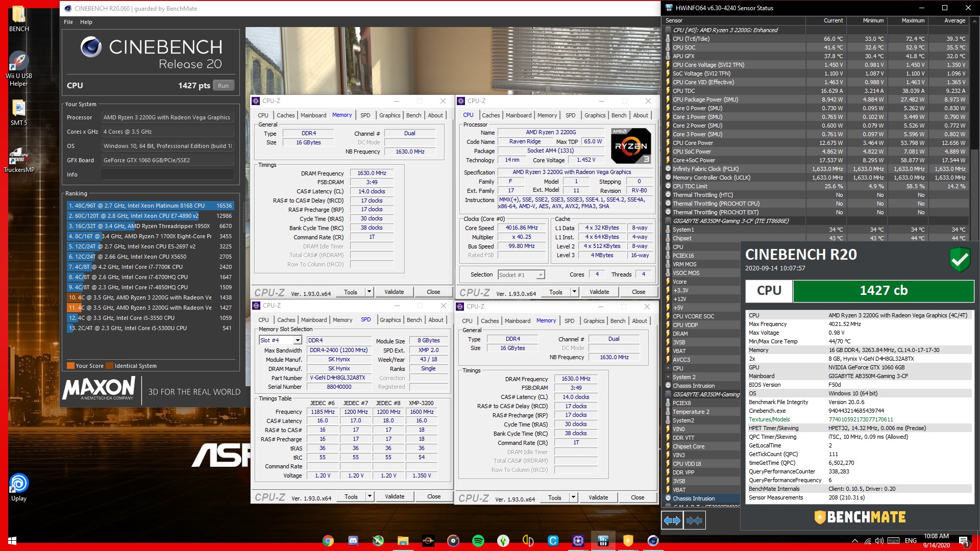Click the Average column header in HWiNFO
The height and width of the screenshot is (551, 980).
click(948, 20)
